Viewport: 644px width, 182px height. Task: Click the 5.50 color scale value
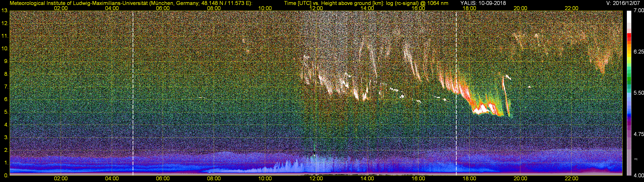[639, 93]
